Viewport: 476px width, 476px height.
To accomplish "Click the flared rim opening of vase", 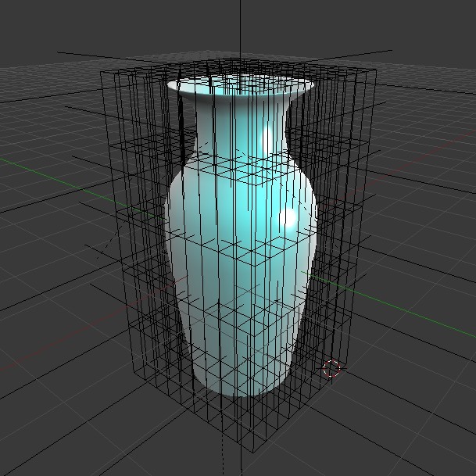I will [241, 85].
